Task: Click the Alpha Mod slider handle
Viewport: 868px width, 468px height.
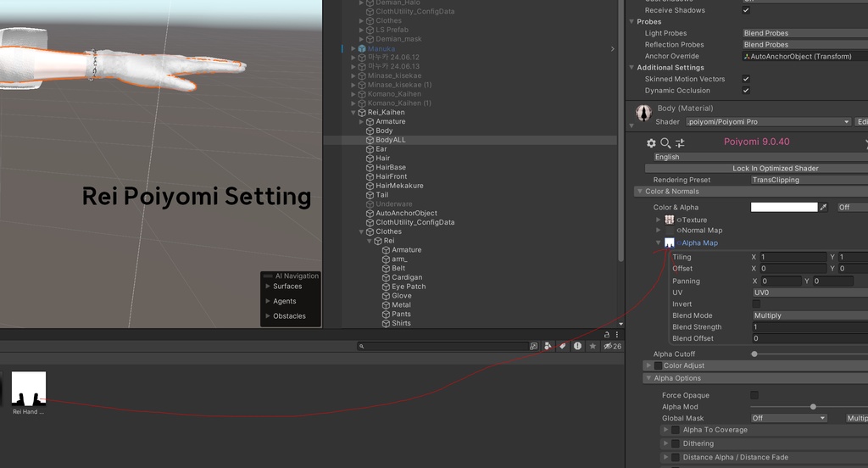Action: pyautogui.click(x=813, y=407)
